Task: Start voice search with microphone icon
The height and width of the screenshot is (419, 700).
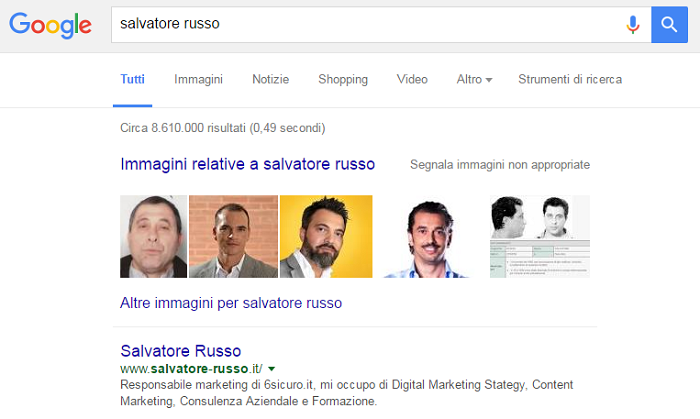Action: coord(633,25)
